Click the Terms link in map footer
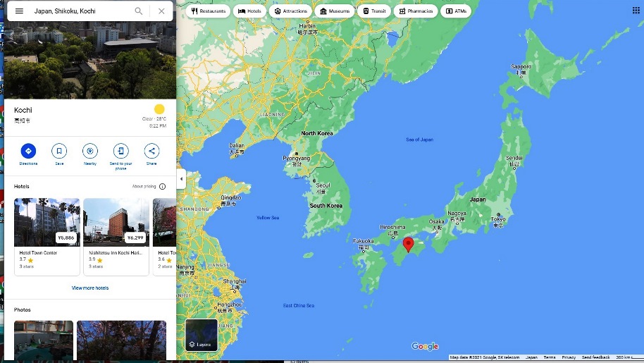Screen dimensions: 644x363 pyautogui.click(x=549, y=357)
